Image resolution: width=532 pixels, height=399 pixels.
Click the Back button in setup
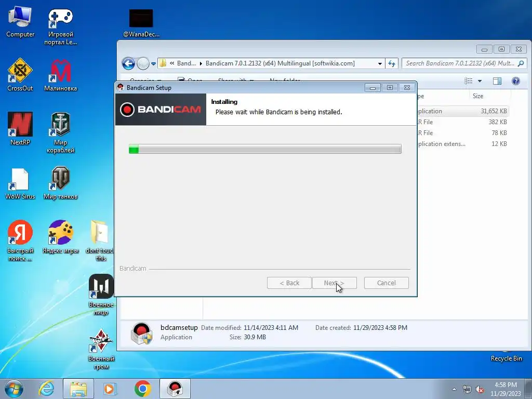289,283
